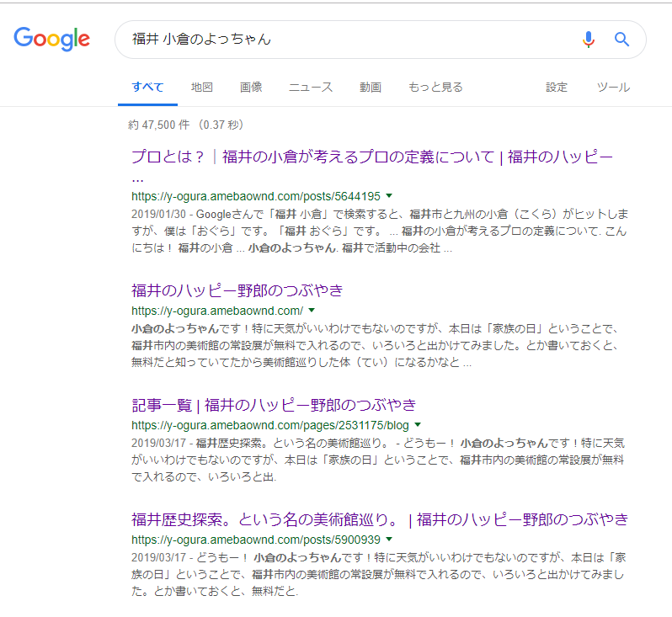Switch to the 地図 tab
The image size is (672, 617).
pos(202,88)
